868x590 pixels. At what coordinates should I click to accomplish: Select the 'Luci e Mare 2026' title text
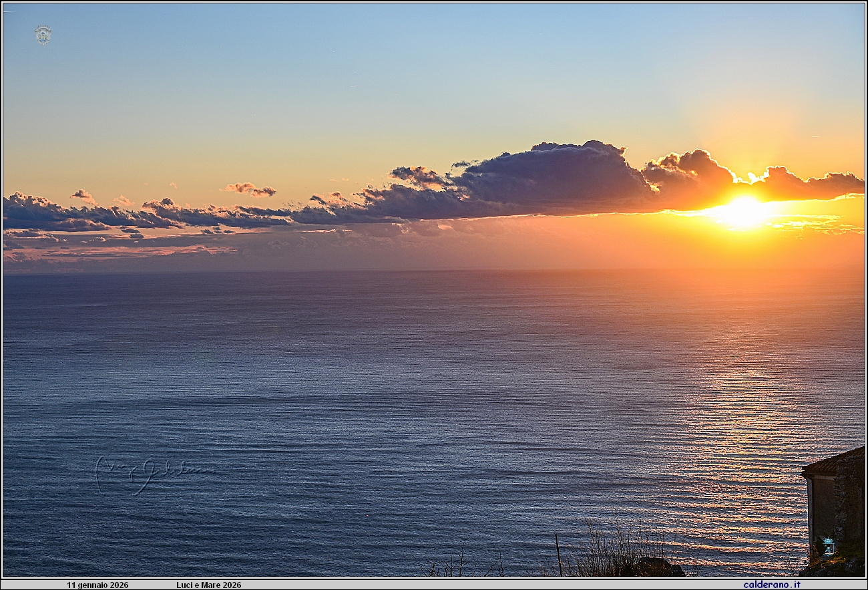pyautogui.click(x=208, y=585)
